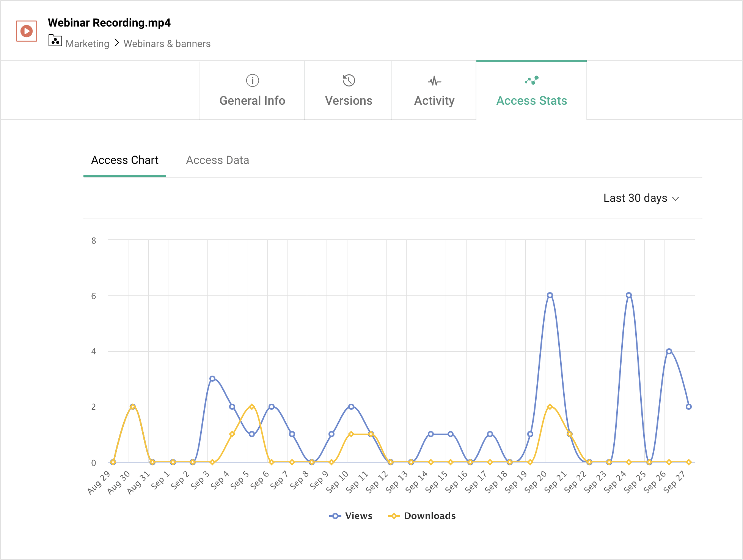The height and width of the screenshot is (560, 743).
Task: Select the Access Chart tab
Action: [125, 160]
